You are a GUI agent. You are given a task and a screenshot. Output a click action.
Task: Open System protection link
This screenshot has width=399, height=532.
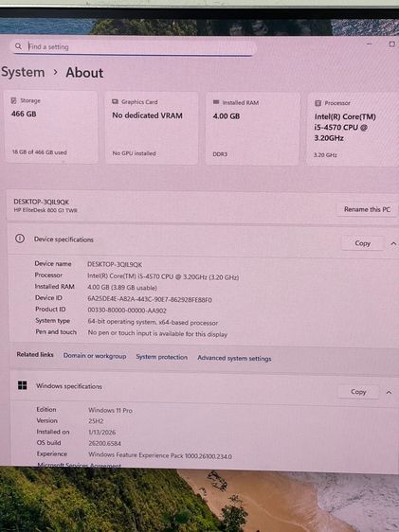pyautogui.click(x=162, y=357)
